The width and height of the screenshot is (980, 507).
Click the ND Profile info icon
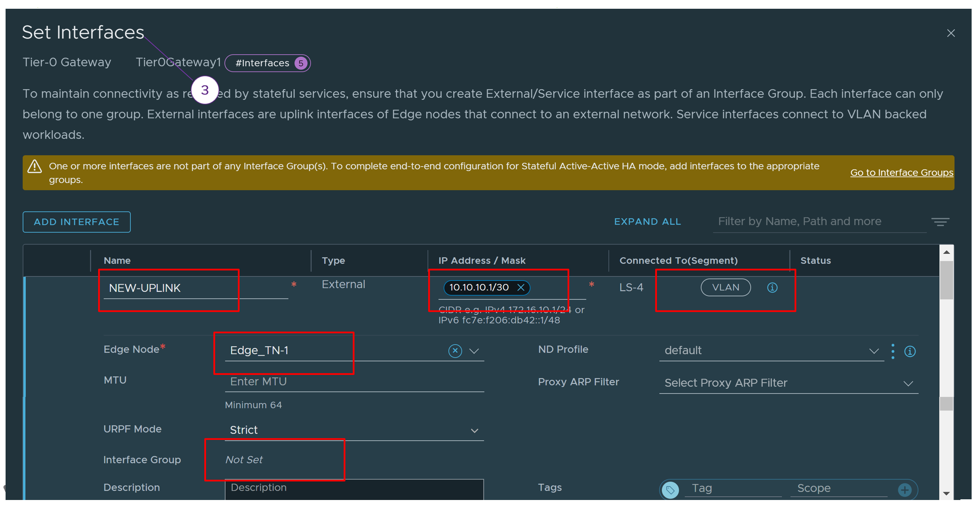910,351
